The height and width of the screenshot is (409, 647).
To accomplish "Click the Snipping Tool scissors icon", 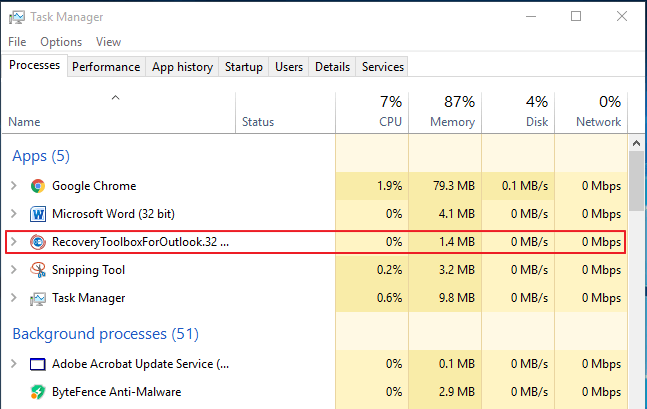I will pos(38,270).
